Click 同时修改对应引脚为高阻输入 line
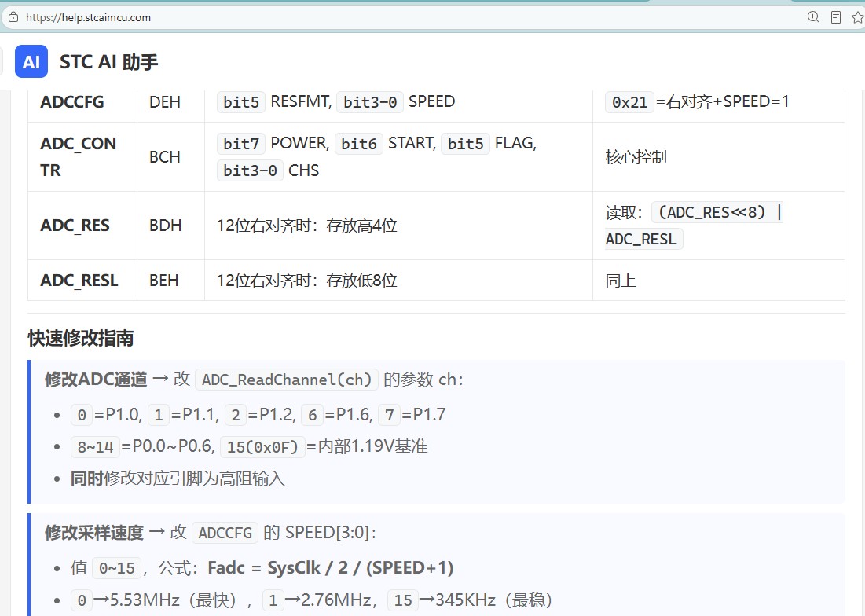 pyautogui.click(x=178, y=478)
